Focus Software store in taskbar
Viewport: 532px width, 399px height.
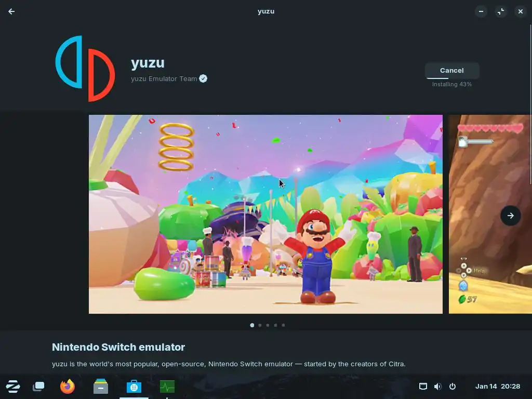click(x=134, y=387)
